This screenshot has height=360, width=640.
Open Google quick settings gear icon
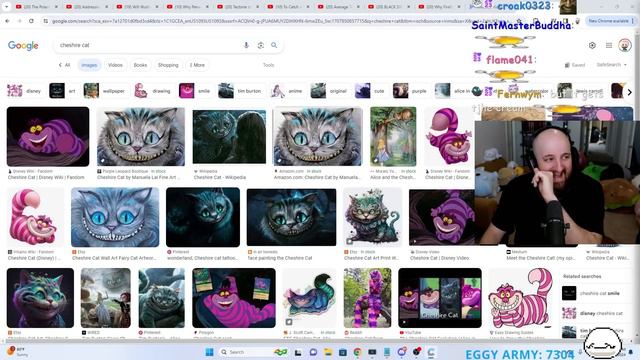(x=592, y=45)
